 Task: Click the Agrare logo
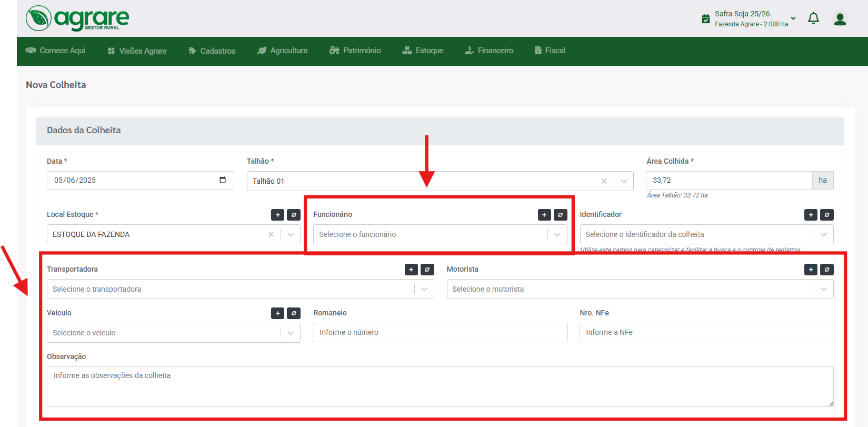(77, 18)
